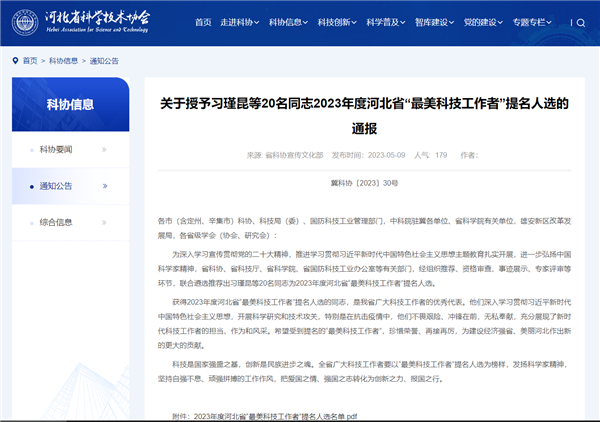Click the search magnifier icon in header

(579, 22)
